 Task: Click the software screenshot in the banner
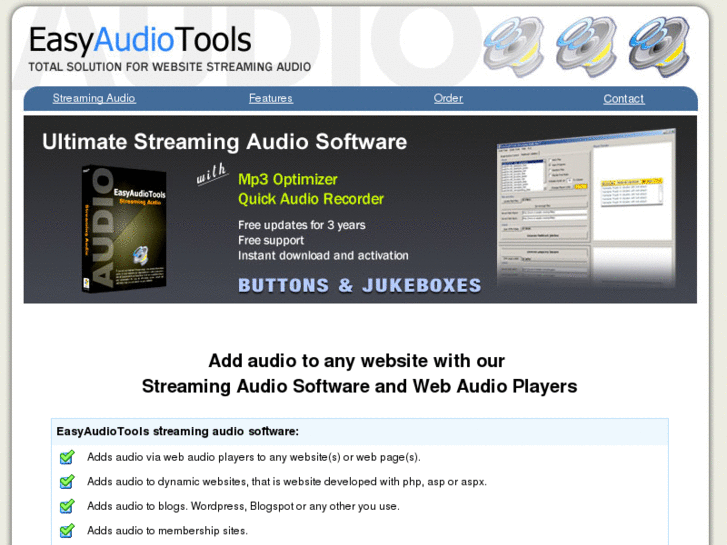tap(587, 208)
